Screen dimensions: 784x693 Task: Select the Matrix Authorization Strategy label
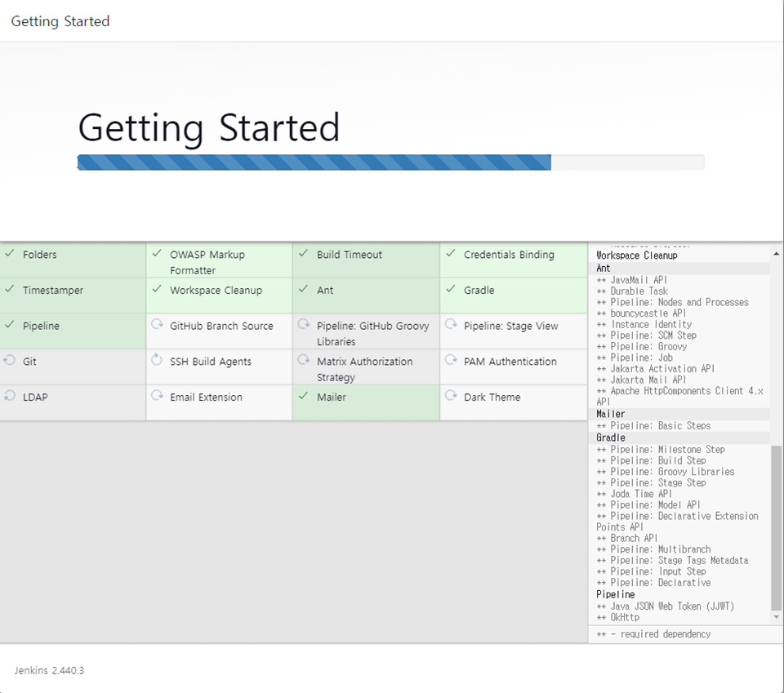[364, 369]
